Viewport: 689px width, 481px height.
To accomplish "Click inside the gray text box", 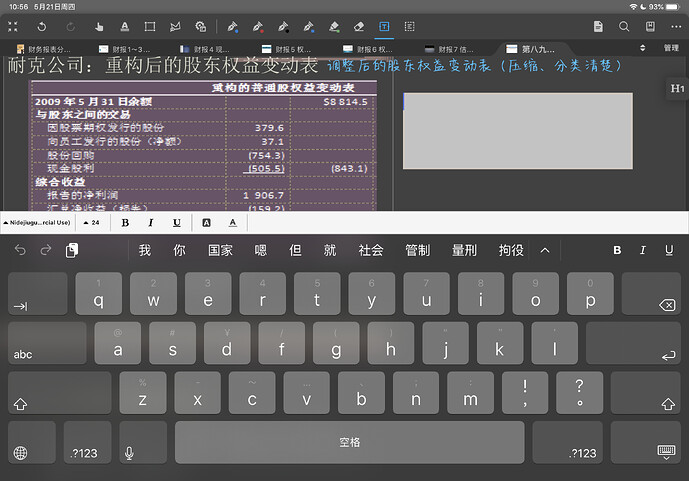I will [x=518, y=130].
